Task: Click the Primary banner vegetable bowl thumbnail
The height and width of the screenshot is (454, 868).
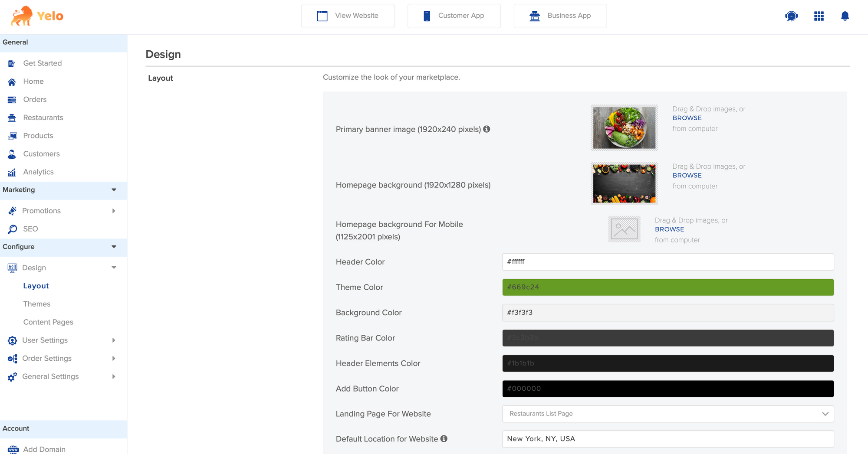Action: [624, 128]
